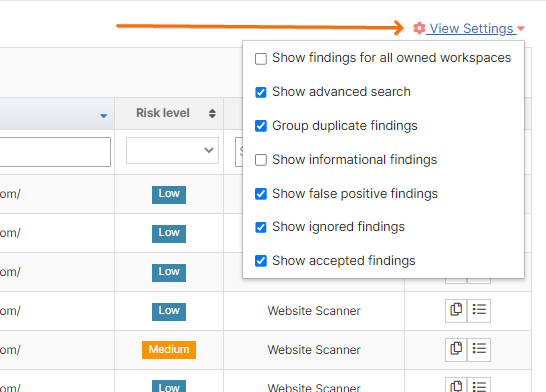Click the list details icon in the fourth Low row
This screenshot has width=546, height=392.
[x=479, y=311]
